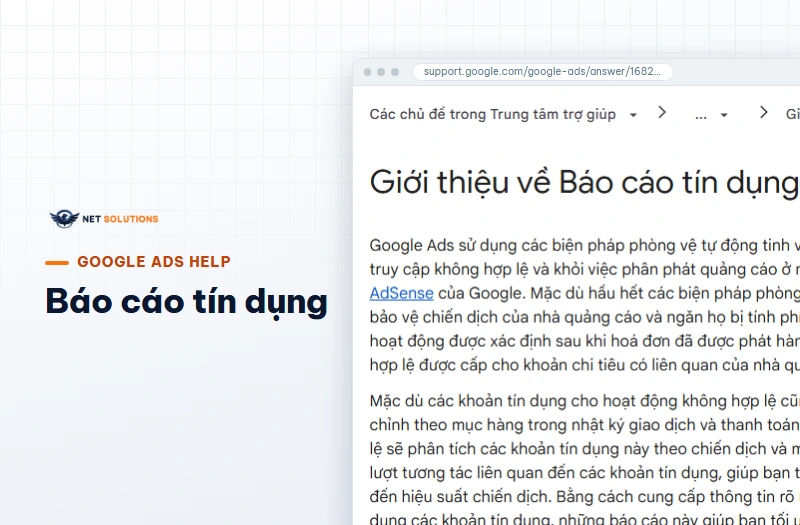Click line starting 'đến hiệu suất chiến dịch'
The height and width of the screenshot is (525, 800).
584,497
